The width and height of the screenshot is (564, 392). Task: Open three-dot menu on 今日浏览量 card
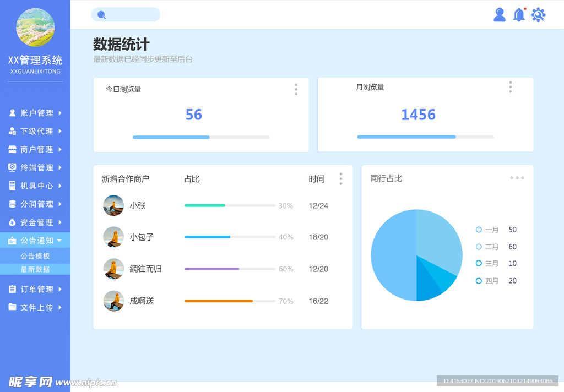pyautogui.click(x=296, y=89)
